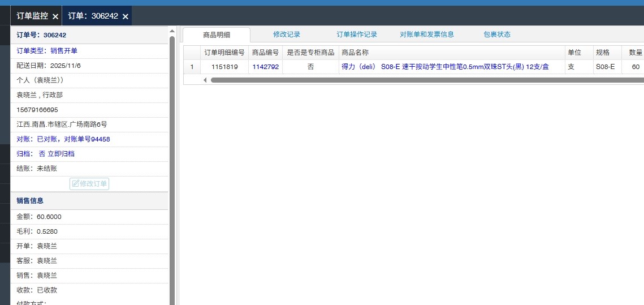This screenshot has width=644, height=305.
Task: Open product code link 1142792
Action: pos(265,67)
